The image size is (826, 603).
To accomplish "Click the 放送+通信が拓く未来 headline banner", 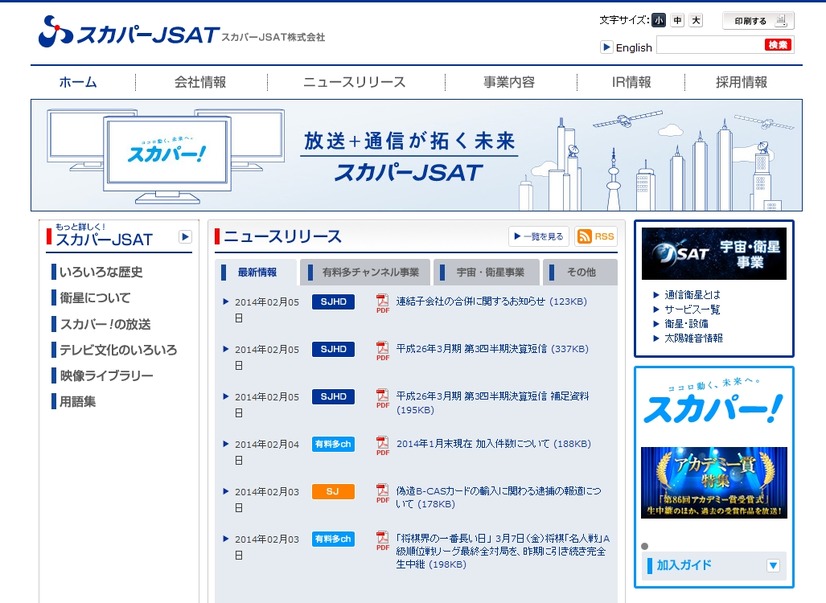I will tap(409, 141).
